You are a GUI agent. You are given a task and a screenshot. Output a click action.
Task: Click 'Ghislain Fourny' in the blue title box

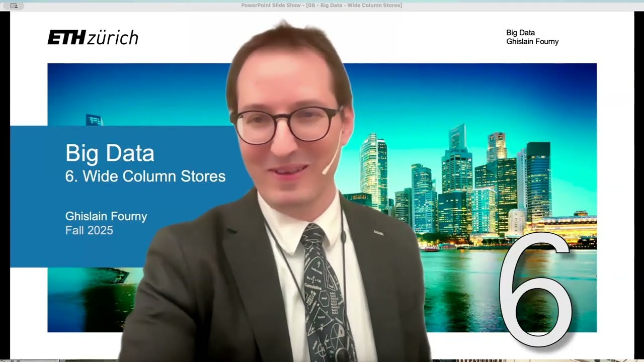point(106,217)
